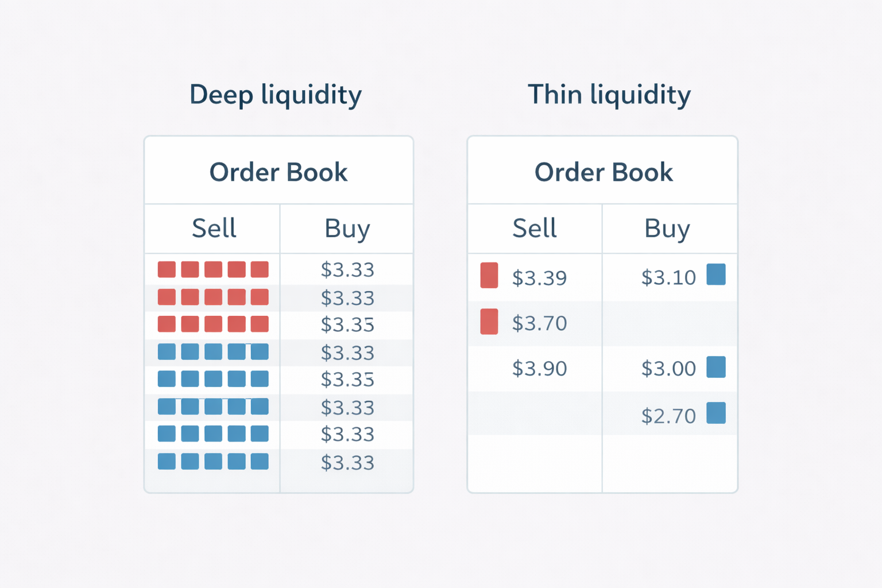Viewport: 882px width, 588px height.
Task: Select the Buy column header under Thin liquidity
Action: tap(667, 229)
